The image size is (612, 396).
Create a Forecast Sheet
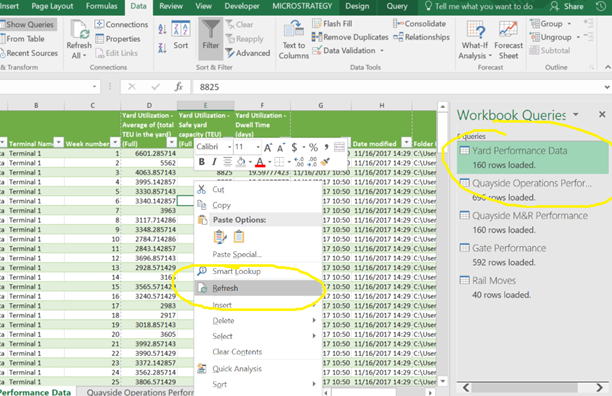(x=508, y=39)
